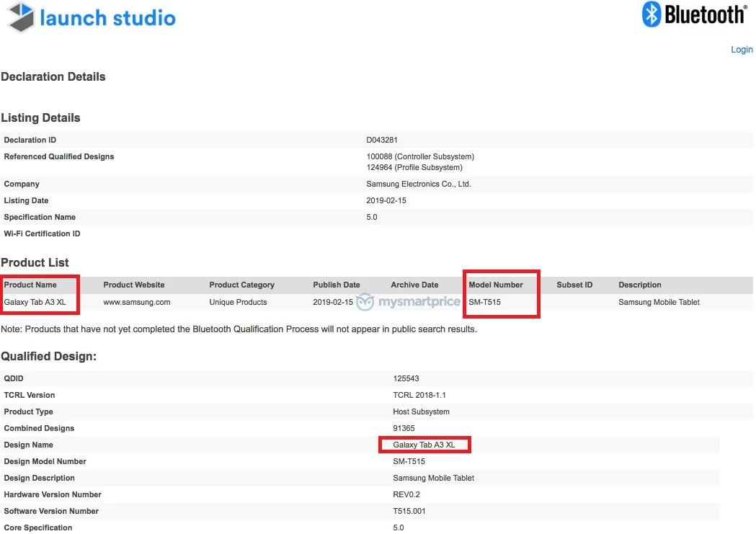Screen dimensions: 756x534
Task: Select the Core Specification value 5.0
Action: [399, 528]
